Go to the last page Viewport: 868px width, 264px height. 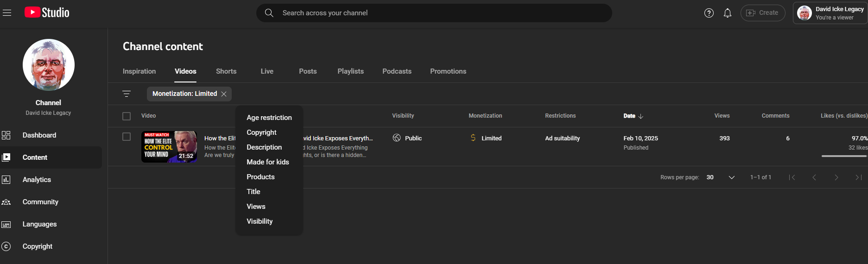tap(859, 177)
